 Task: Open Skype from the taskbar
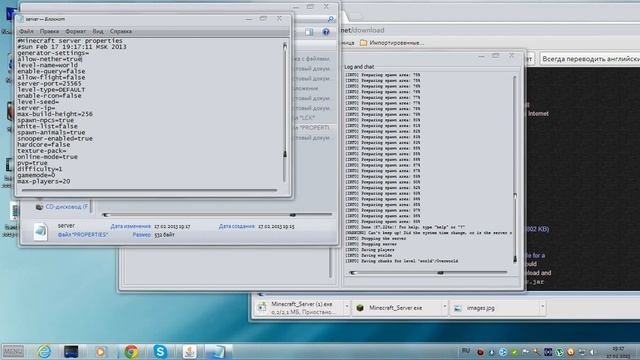tap(160, 351)
